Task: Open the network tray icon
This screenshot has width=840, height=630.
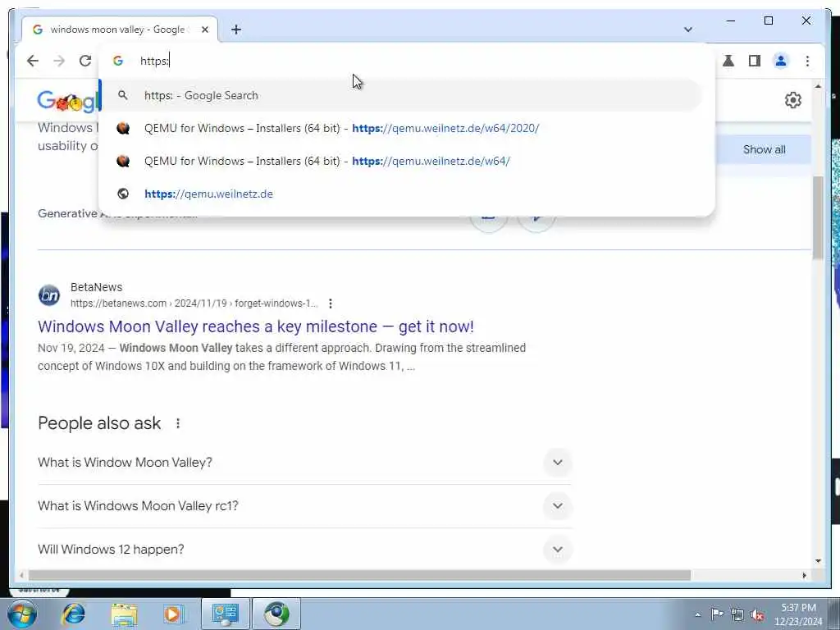Action: point(737,614)
